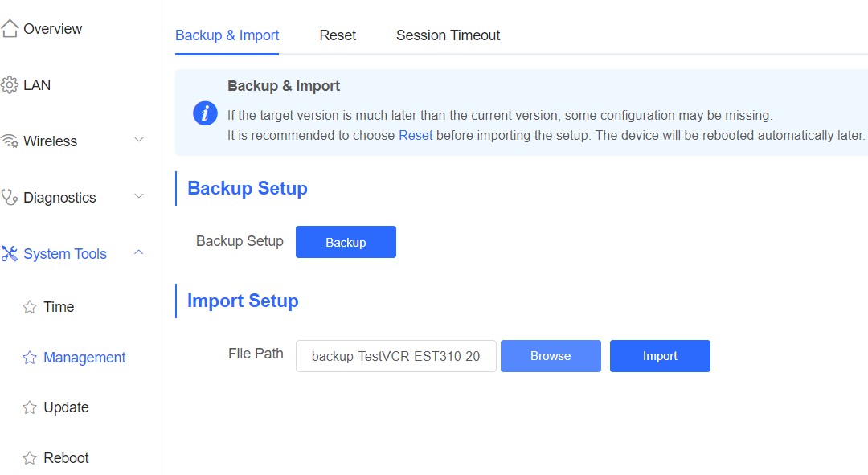868x475 pixels.
Task: Open the Session Timeout tab
Action: tap(448, 35)
